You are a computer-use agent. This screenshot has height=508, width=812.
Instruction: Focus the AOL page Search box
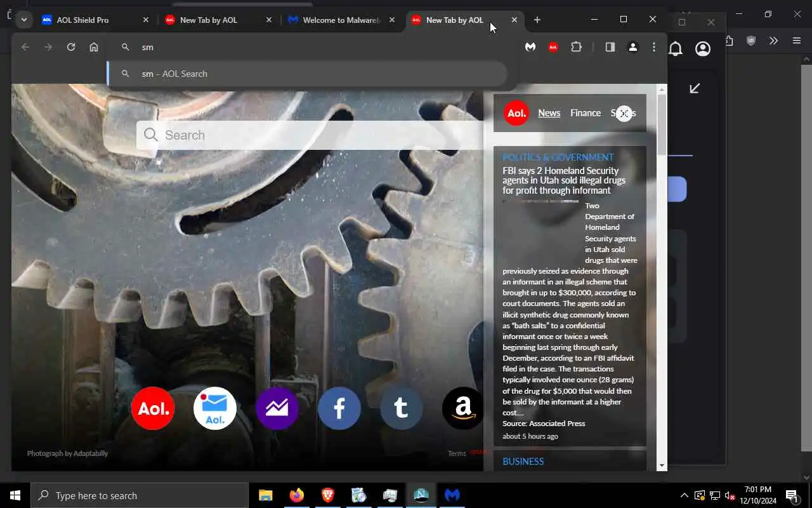(311, 135)
